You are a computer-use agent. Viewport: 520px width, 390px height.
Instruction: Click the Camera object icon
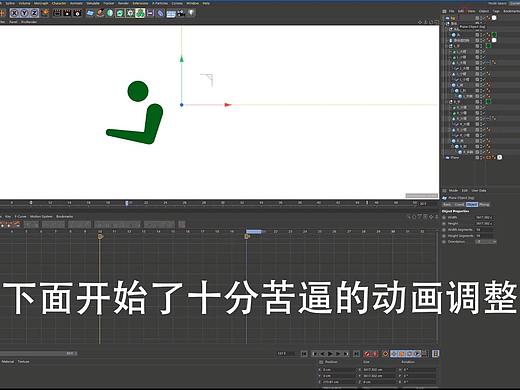[181, 13]
